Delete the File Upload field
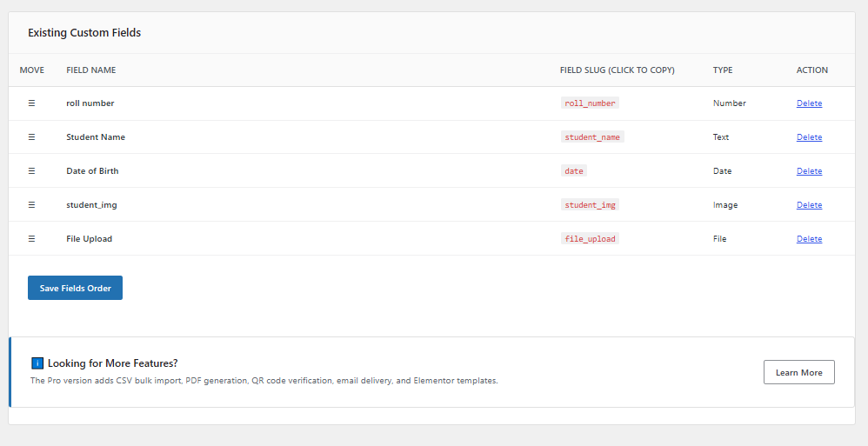This screenshot has height=446, width=868. 809,238
